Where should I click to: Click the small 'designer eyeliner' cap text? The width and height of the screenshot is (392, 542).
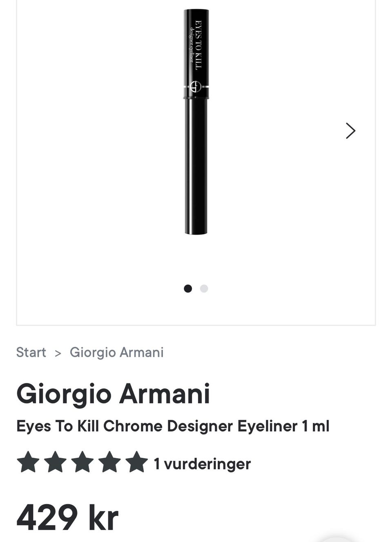click(x=191, y=45)
